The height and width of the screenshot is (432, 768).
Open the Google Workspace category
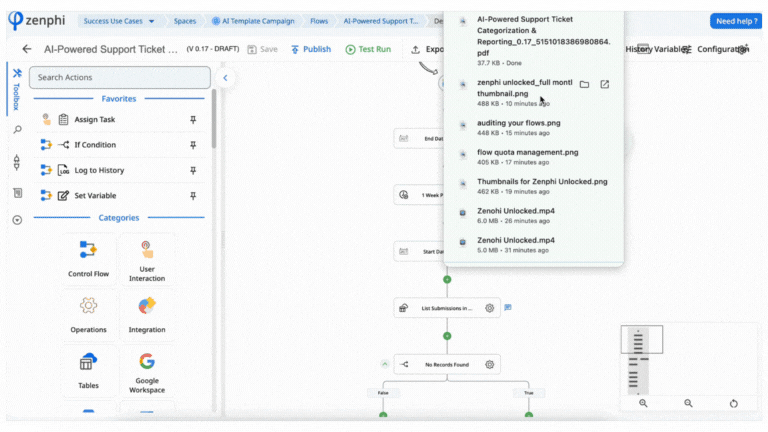tap(147, 373)
